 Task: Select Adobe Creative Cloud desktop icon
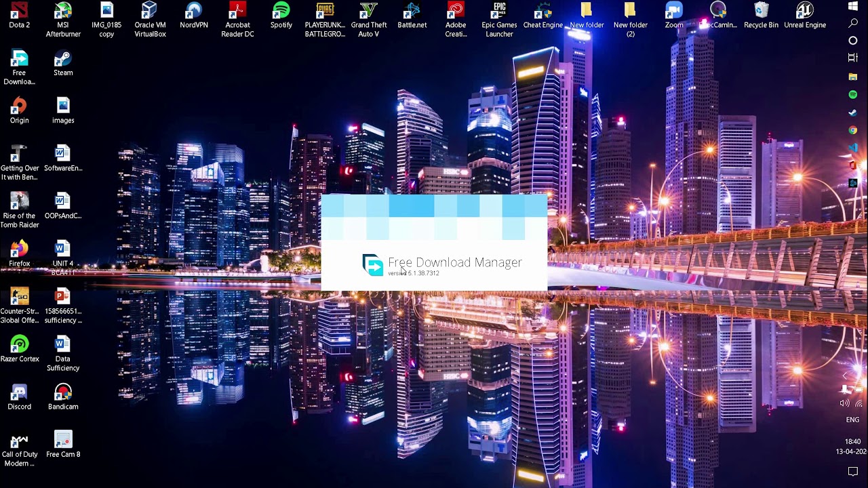click(456, 20)
